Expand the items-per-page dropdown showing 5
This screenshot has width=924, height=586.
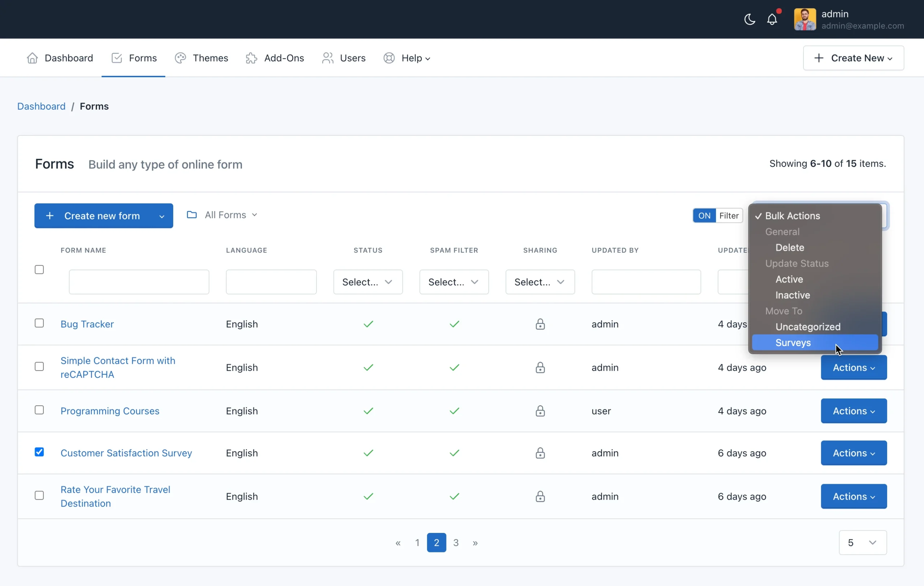[863, 543]
